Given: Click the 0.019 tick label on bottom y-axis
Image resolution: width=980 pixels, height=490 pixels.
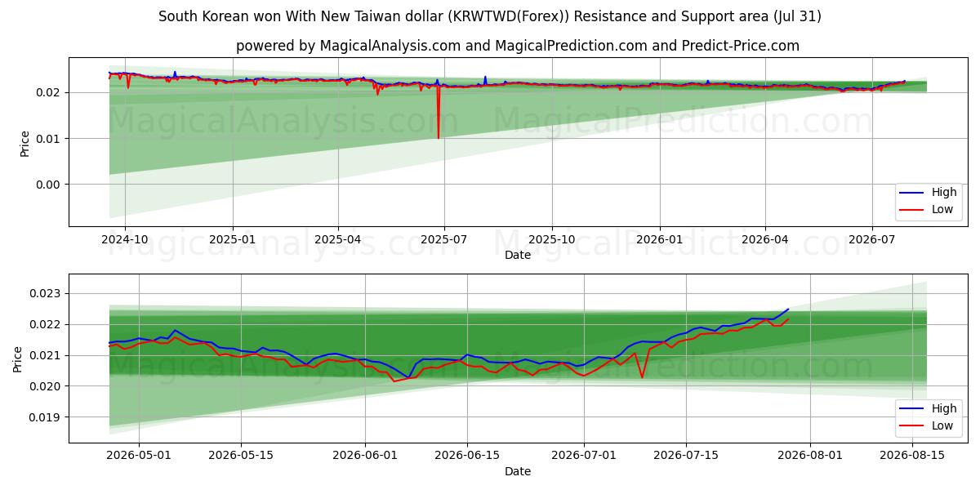Looking at the screenshot, I should [x=46, y=417].
